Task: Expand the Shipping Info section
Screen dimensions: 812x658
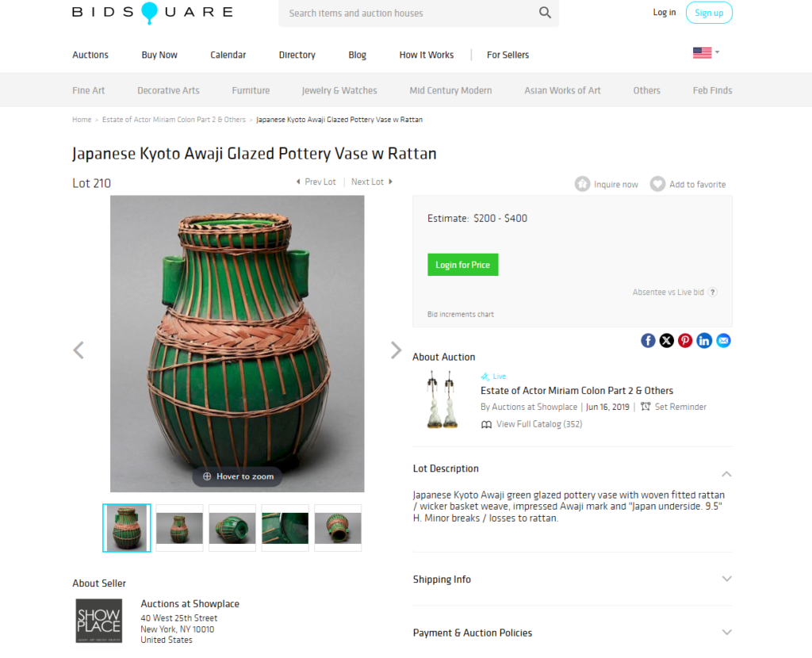Action: click(726, 580)
